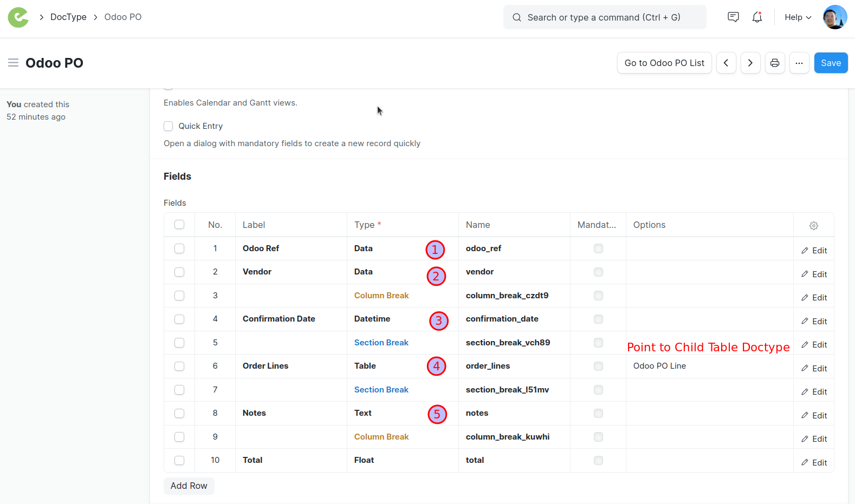Viewport: 855px width, 504px height.
Task: Expand the Help dropdown menu
Action: 798,17
